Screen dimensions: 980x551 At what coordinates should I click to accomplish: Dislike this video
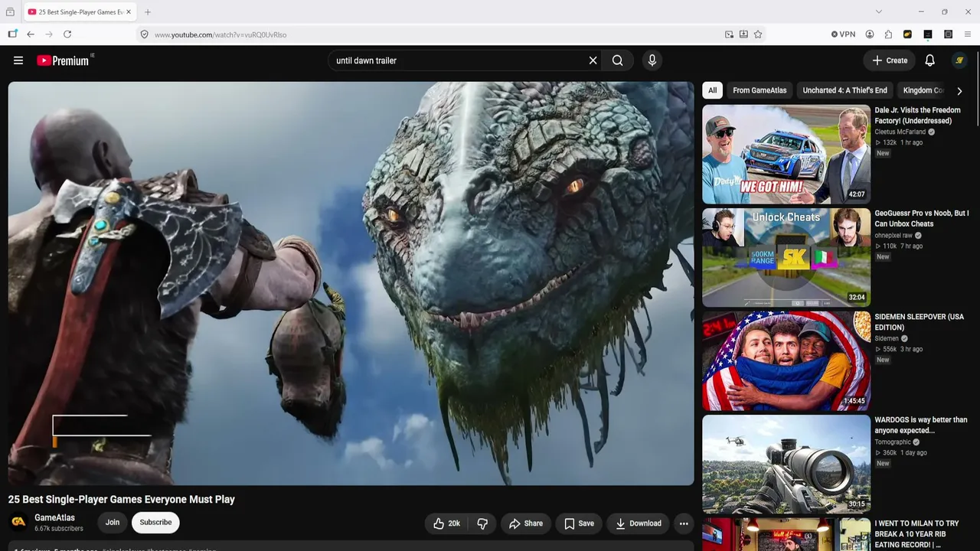coord(482,523)
